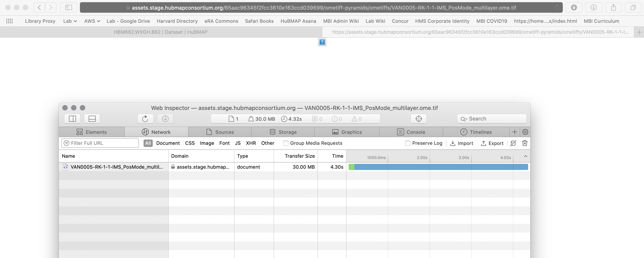This screenshot has width=644, height=258.
Task: Enable the Preserve Log checkbox
Action: [x=408, y=143]
